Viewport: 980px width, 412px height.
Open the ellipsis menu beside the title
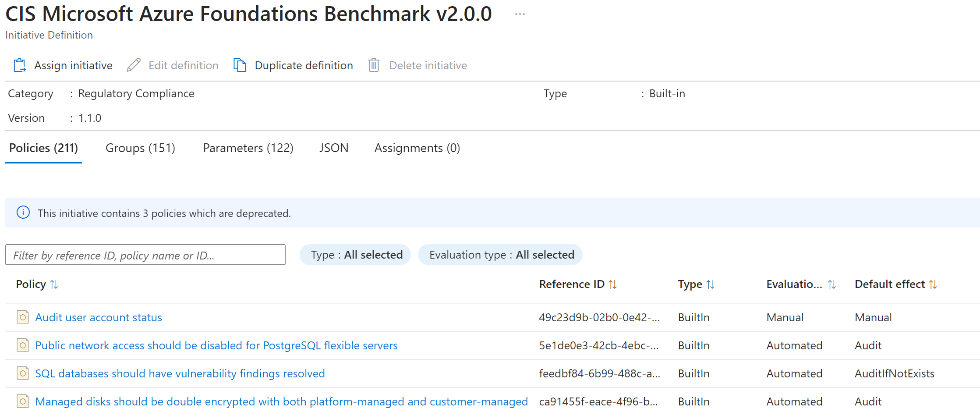click(x=520, y=14)
